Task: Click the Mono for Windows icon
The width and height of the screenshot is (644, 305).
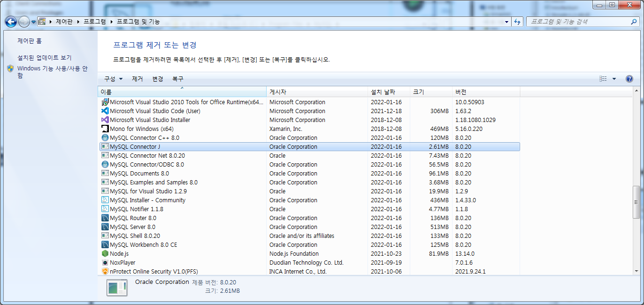Action: [x=105, y=129]
